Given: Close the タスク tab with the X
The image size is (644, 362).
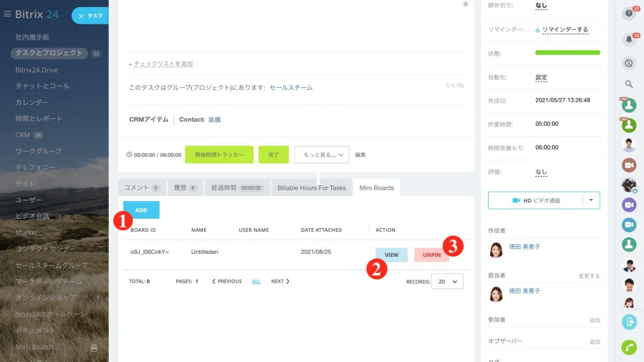Looking at the screenshot, I should click(81, 16).
